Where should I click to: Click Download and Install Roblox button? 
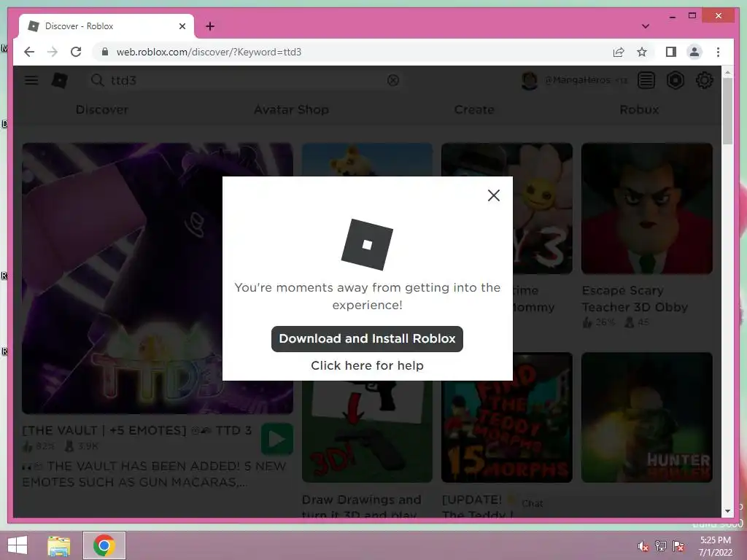(x=367, y=339)
